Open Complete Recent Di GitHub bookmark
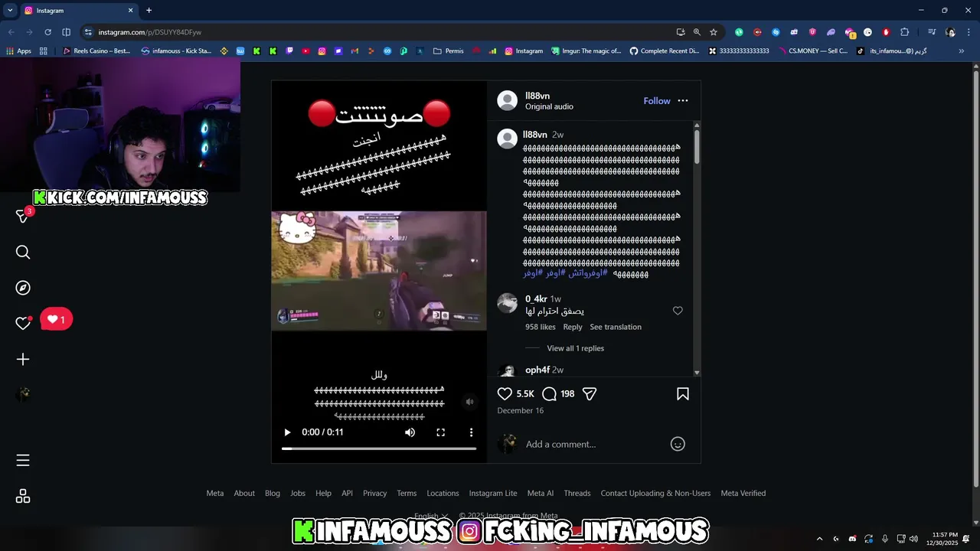The height and width of the screenshot is (551, 980). tap(665, 51)
